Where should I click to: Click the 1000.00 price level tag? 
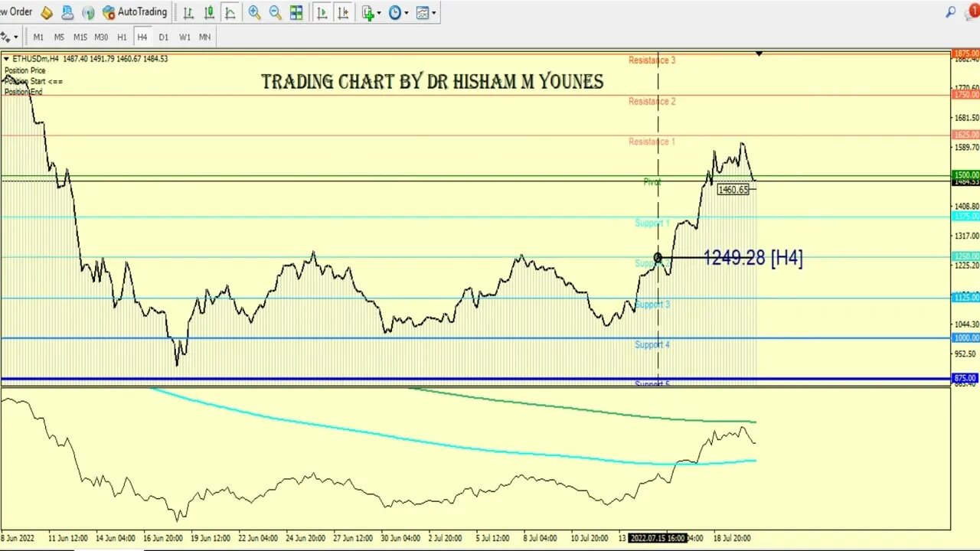(965, 337)
